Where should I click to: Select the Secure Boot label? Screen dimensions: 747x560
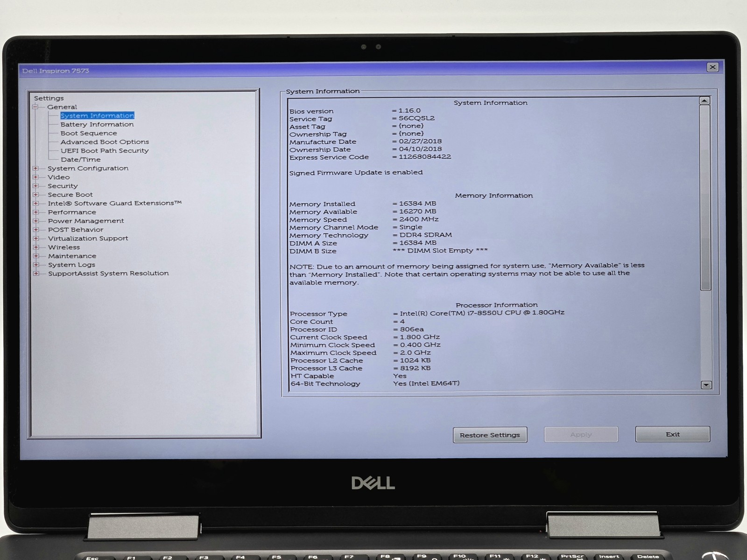point(70,195)
